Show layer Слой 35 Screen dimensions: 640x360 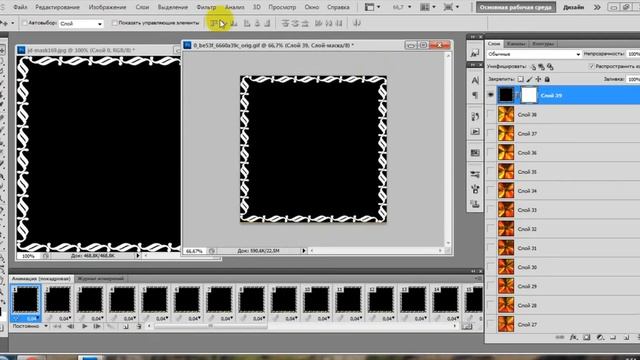(491, 172)
